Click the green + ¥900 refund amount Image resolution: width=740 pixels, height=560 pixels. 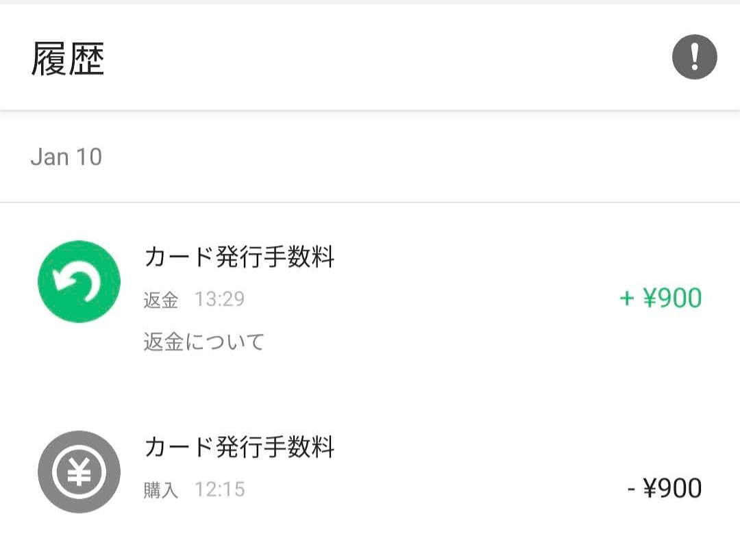click(661, 298)
